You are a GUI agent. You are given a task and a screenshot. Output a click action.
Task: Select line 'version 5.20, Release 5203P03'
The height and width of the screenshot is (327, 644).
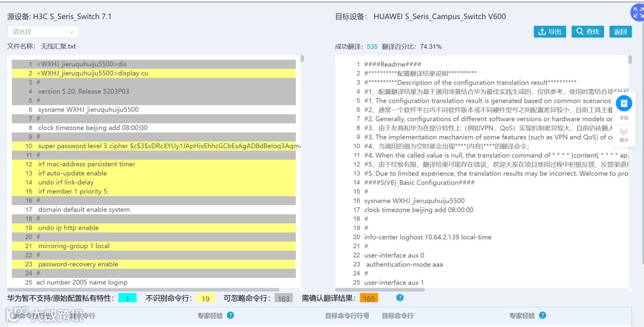coord(154,92)
